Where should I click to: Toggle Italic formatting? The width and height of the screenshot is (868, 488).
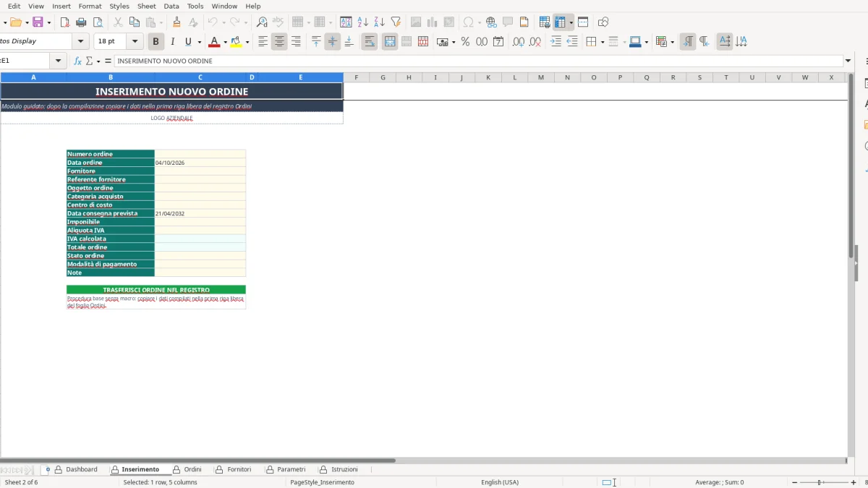pyautogui.click(x=172, y=42)
